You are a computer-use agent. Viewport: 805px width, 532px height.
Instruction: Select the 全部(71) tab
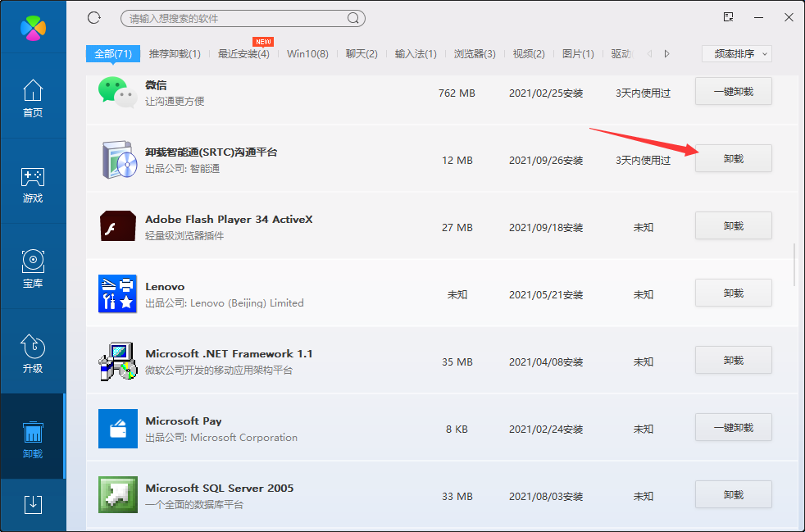pos(113,53)
